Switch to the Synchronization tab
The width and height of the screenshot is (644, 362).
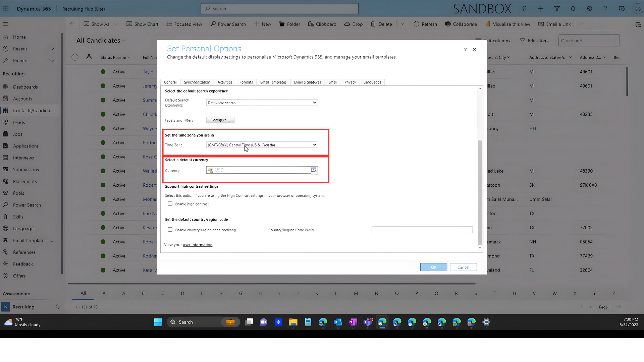(197, 82)
